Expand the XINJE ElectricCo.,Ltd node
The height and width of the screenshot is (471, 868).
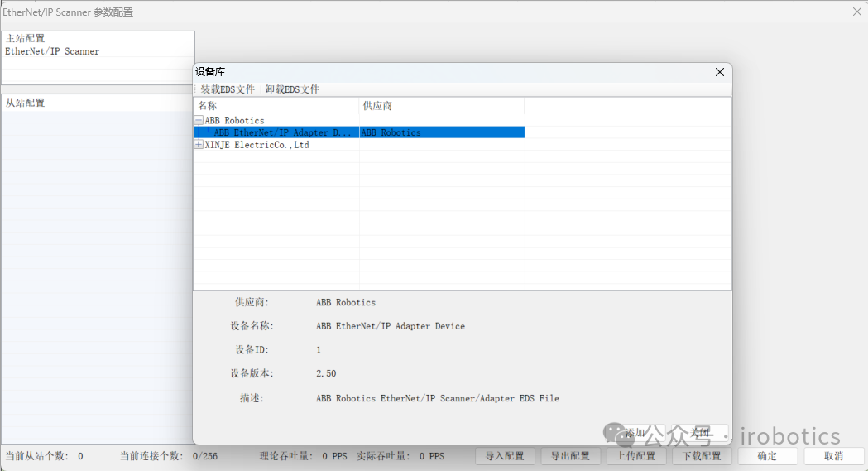point(199,145)
